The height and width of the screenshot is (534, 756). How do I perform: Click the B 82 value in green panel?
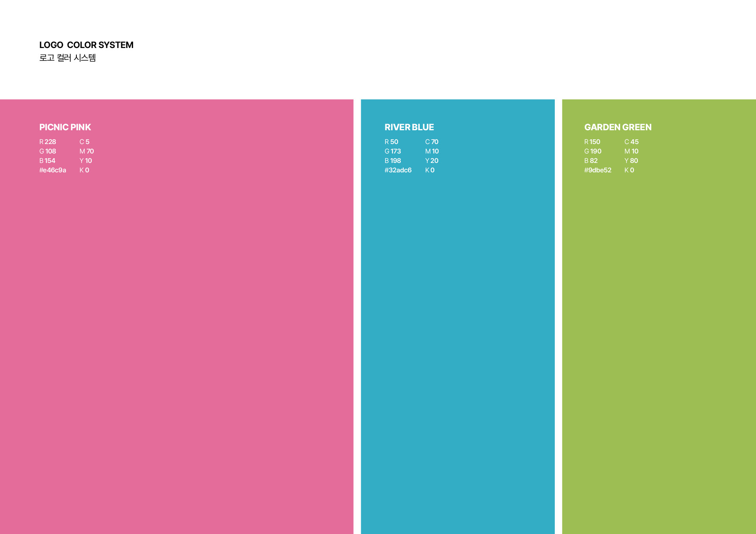[x=591, y=161]
